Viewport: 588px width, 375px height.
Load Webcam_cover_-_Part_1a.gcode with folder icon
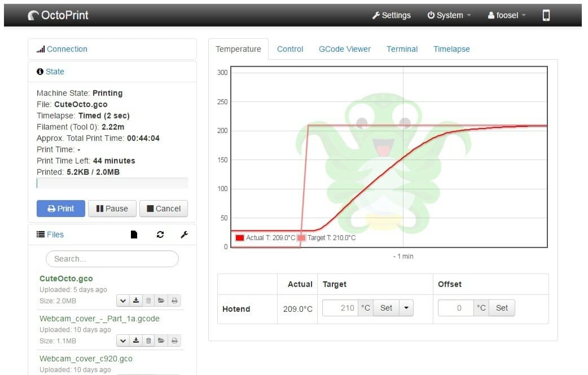point(161,341)
